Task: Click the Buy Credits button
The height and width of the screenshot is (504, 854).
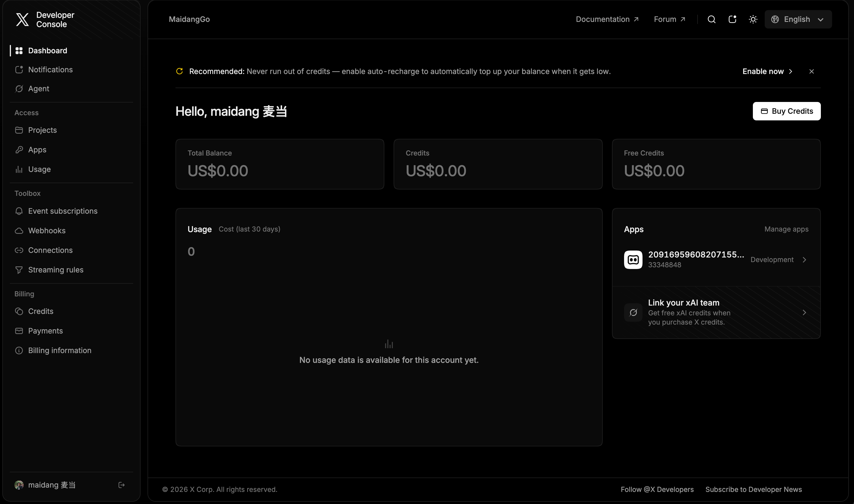Action: tap(786, 111)
